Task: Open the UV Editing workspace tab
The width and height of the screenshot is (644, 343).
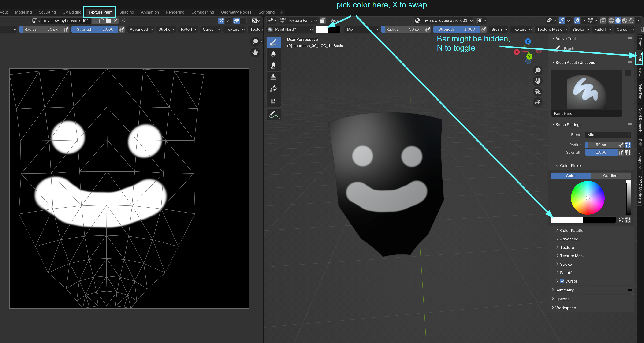Action: click(72, 12)
